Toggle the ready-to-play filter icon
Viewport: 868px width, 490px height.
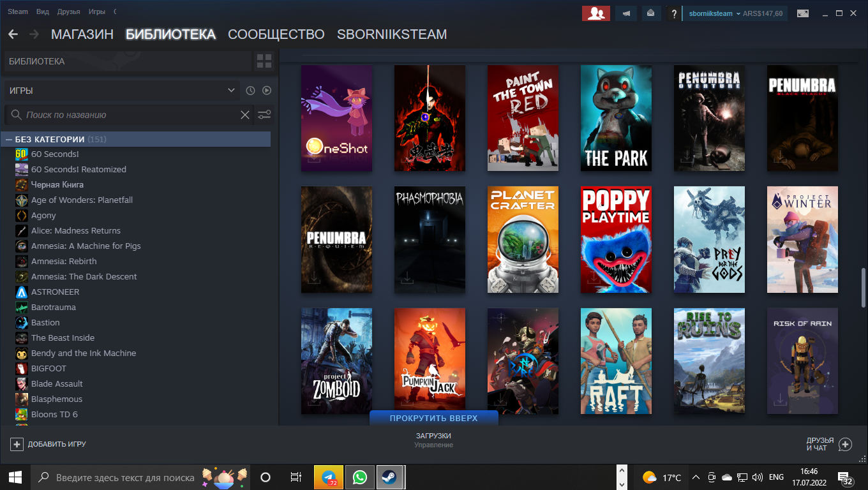(267, 91)
